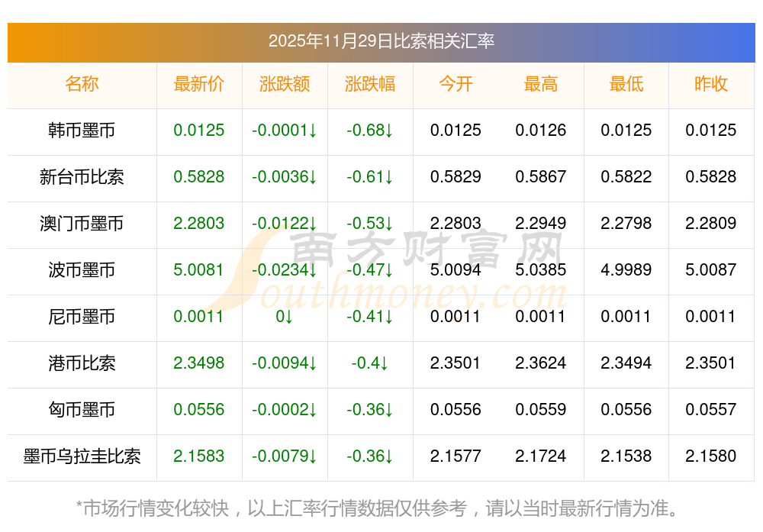Click the 最新价 column header
763x532 pixels.
tap(199, 84)
